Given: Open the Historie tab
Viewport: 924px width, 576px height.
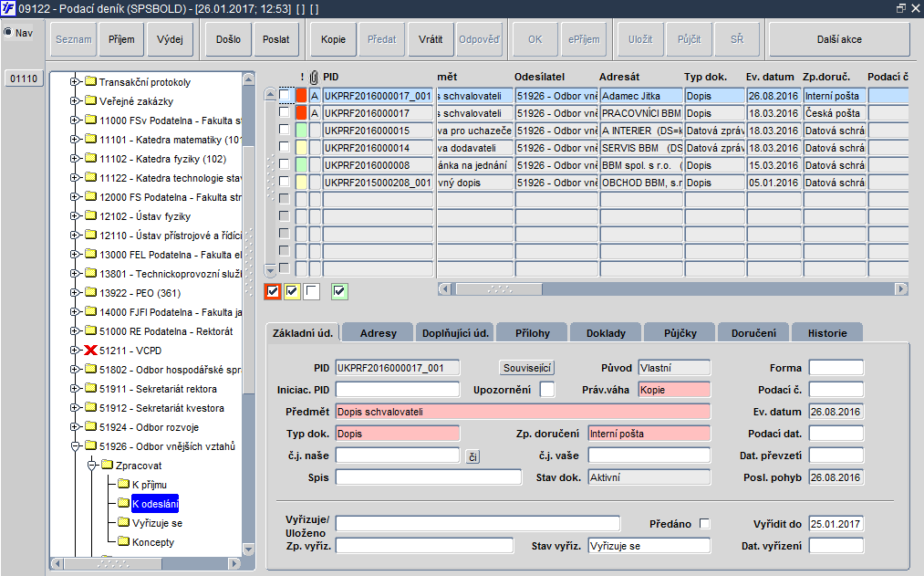Looking at the screenshot, I should tap(826, 333).
